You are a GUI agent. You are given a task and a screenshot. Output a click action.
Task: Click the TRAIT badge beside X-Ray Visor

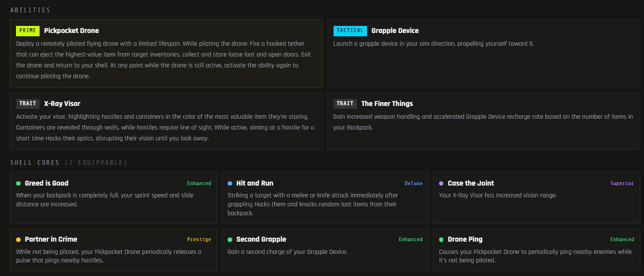tap(28, 104)
